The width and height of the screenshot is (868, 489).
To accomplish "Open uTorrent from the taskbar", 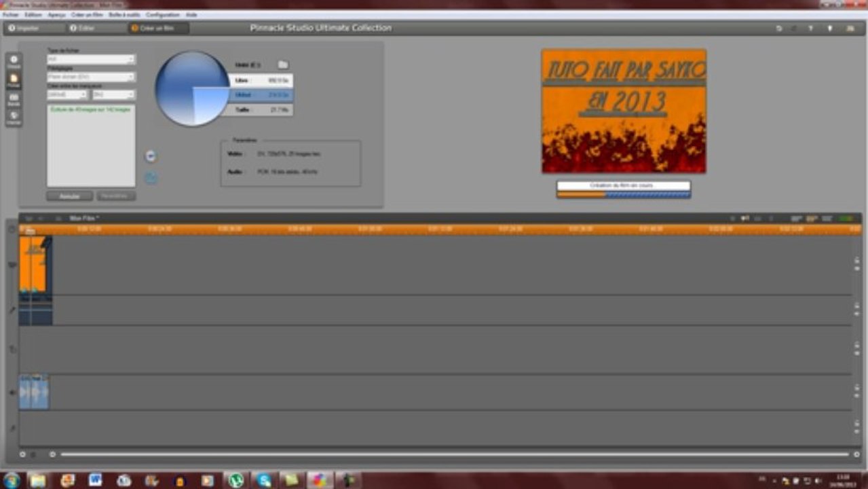I will point(235,480).
